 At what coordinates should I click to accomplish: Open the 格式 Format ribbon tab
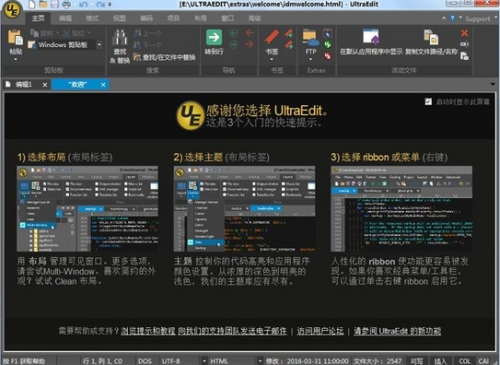pos(92,18)
